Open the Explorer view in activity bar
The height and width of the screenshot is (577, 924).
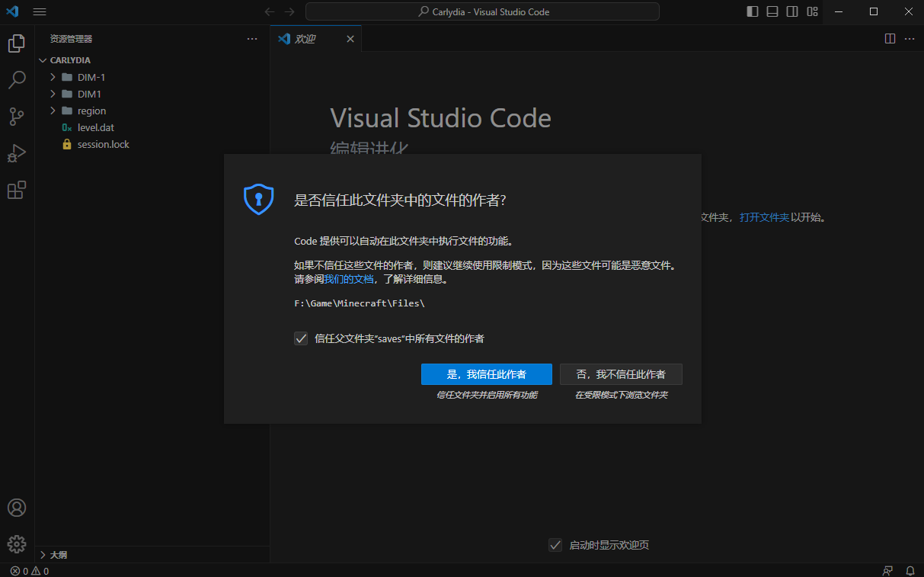point(17,43)
